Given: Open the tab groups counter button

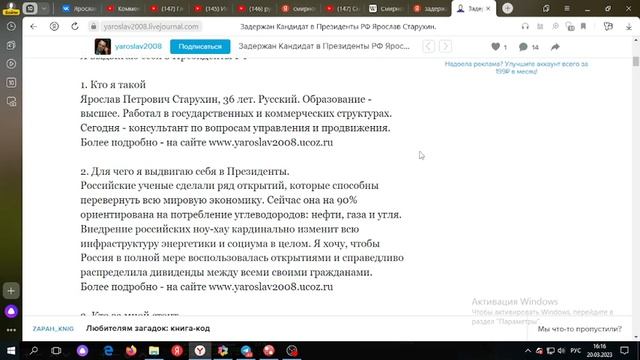Looking at the screenshot, I should tap(30, 8).
